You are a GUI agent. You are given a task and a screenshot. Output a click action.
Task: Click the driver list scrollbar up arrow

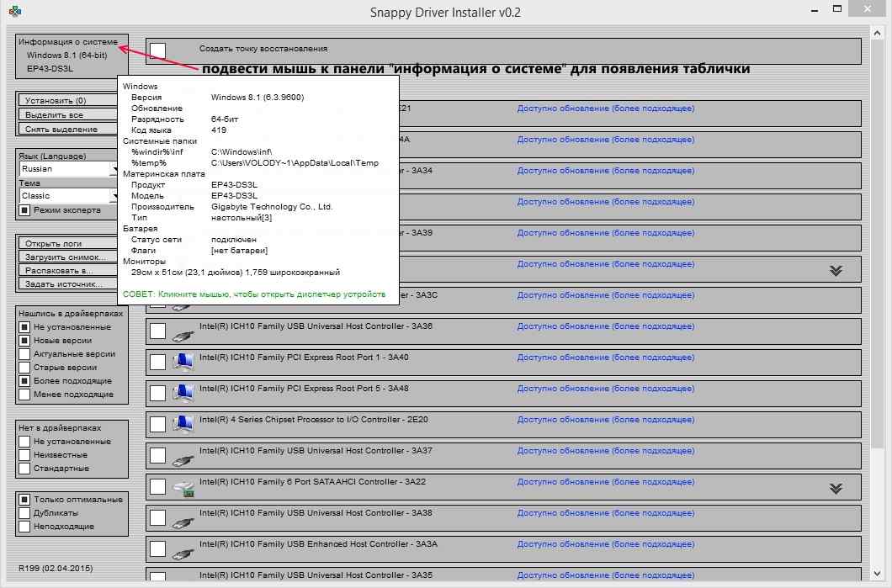[877, 34]
